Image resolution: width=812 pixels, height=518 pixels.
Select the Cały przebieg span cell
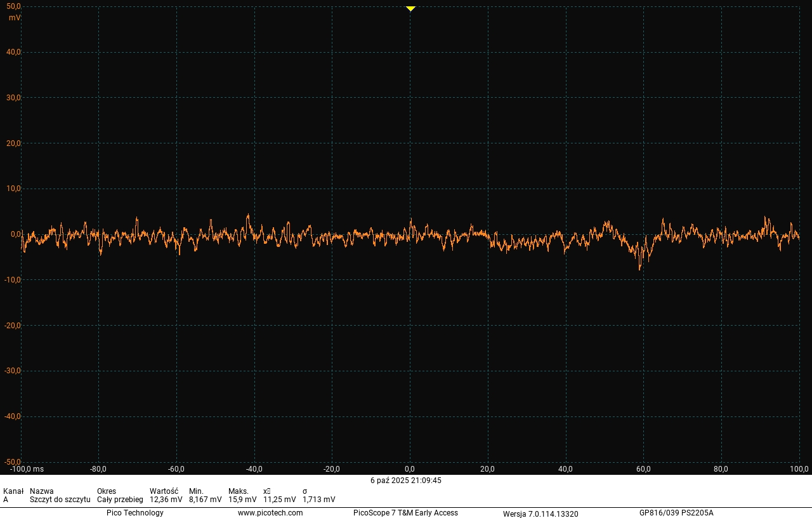coord(120,500)
